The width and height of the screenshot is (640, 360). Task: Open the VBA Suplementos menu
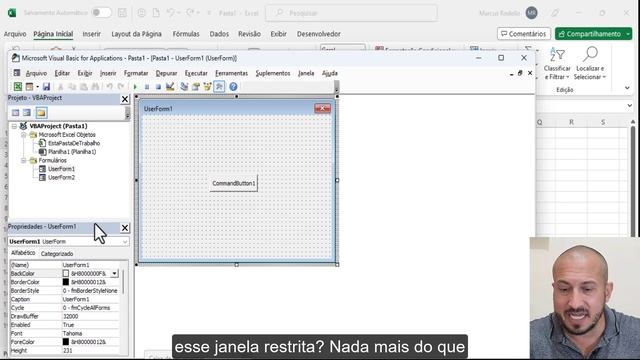point(273,73)
